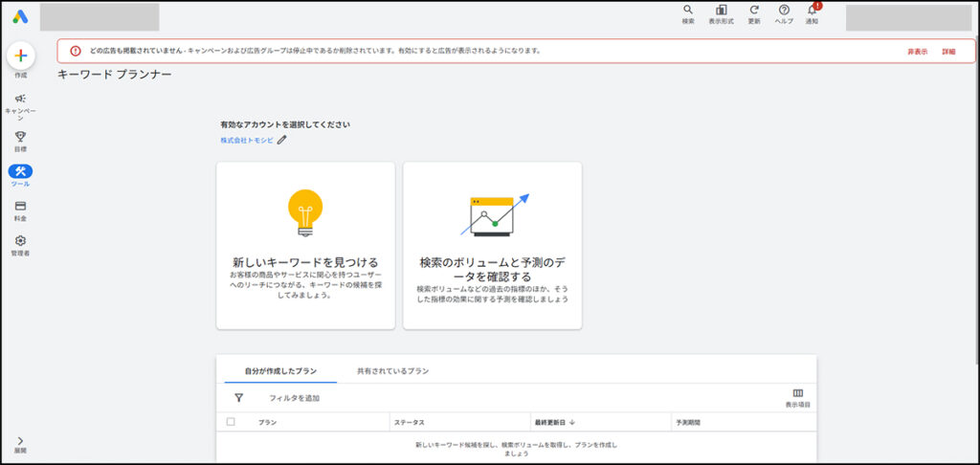This screenshot has height=465, width=980.
Task: Click the 検索 search icon
Action: tap(688, 14)
